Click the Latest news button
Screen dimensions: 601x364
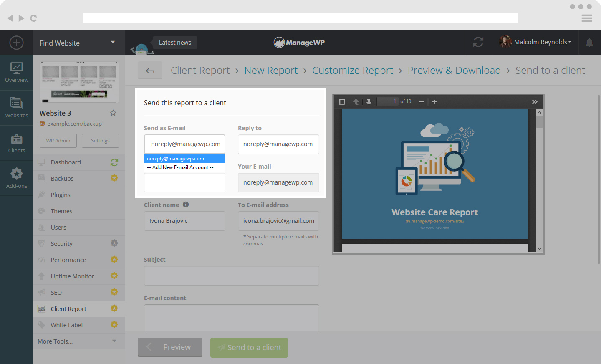pyautogui.click(x=175, y=43)
